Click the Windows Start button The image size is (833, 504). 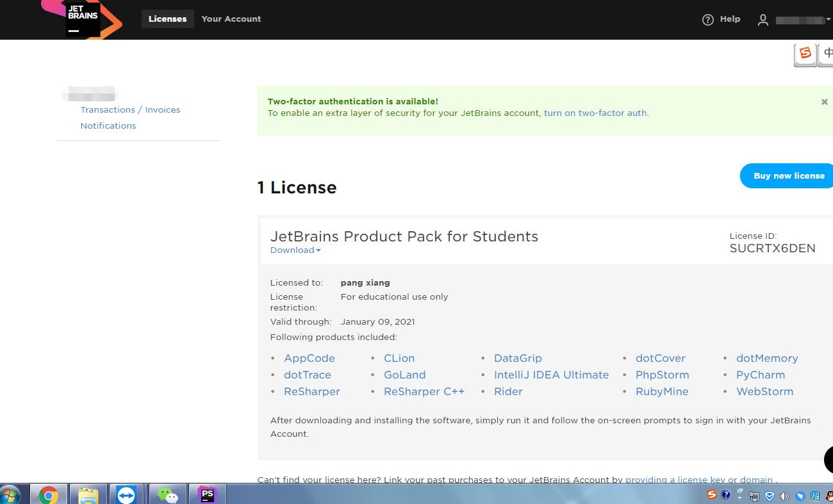[x=11, y=495]
